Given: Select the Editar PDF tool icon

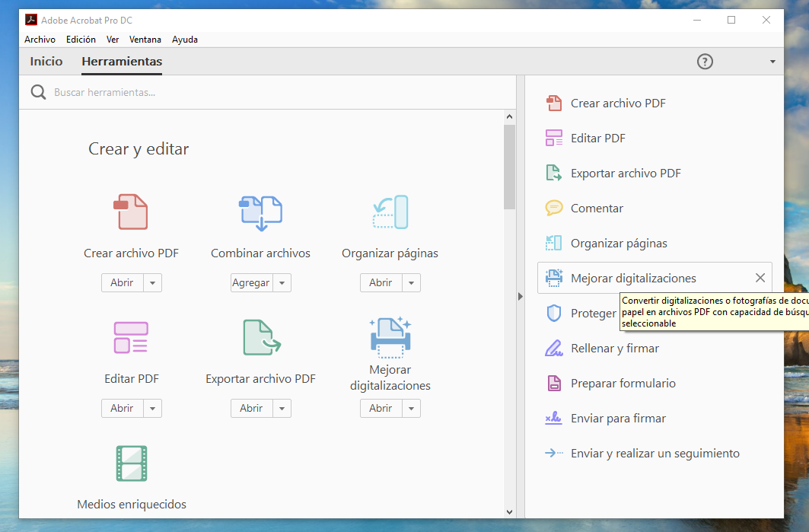Looking at the screenshot, I should 132,337.
